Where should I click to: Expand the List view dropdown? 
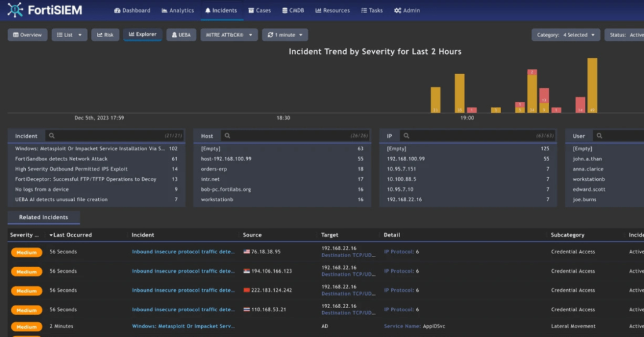69,35
